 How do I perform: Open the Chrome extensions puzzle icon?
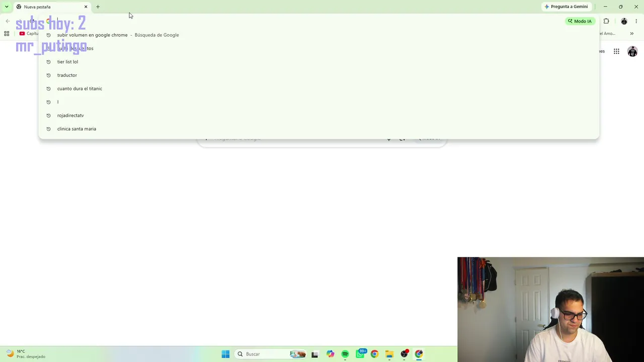(606, 21)
